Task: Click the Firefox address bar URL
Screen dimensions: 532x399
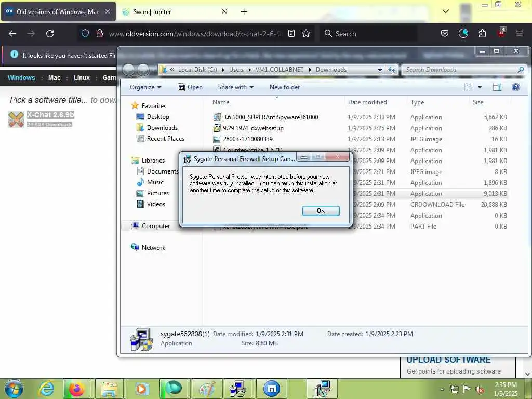Action: tap(195, 34)
